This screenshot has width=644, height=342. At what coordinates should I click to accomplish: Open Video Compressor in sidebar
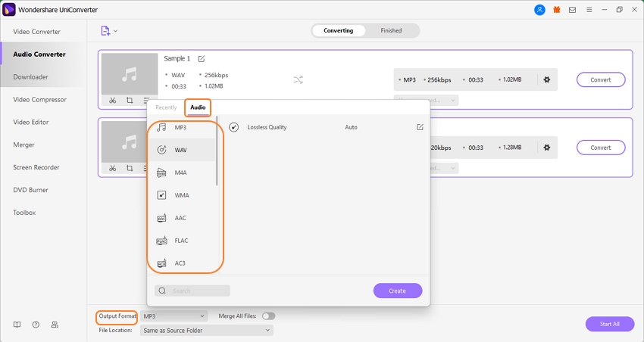(x=39, y=100)
